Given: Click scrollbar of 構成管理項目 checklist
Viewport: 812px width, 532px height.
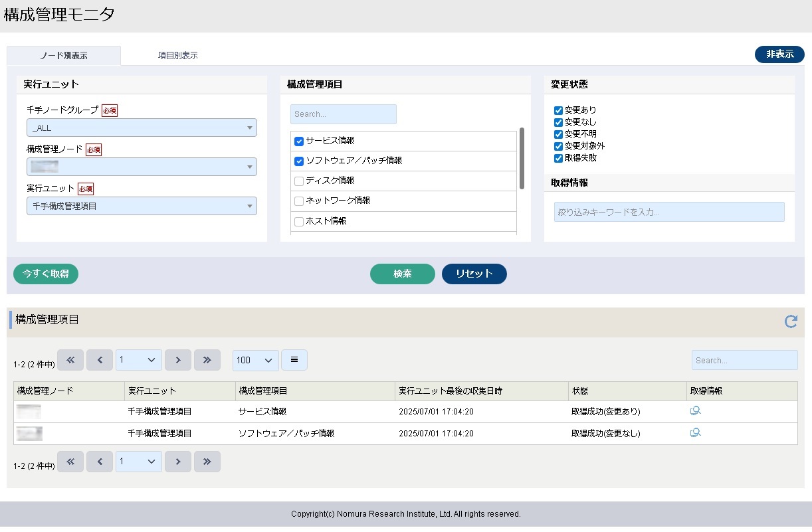Looking at the screenshot, I should [522, 159].
